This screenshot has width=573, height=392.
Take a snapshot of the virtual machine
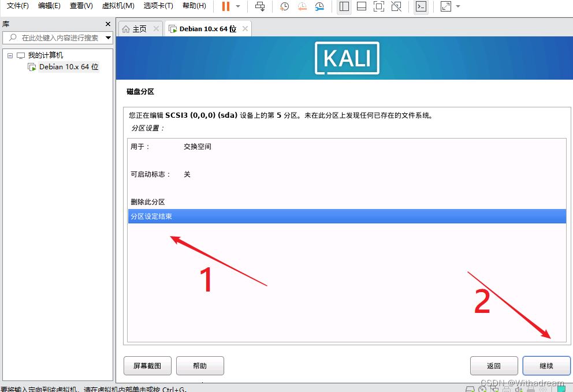(x=284, y=6)
